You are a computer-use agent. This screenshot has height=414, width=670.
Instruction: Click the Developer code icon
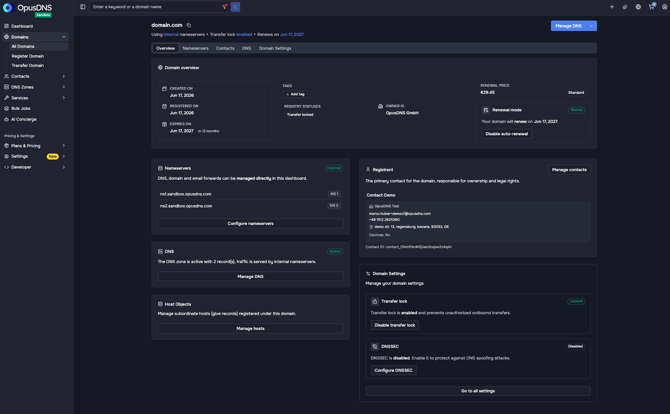(x=6, y=167)
